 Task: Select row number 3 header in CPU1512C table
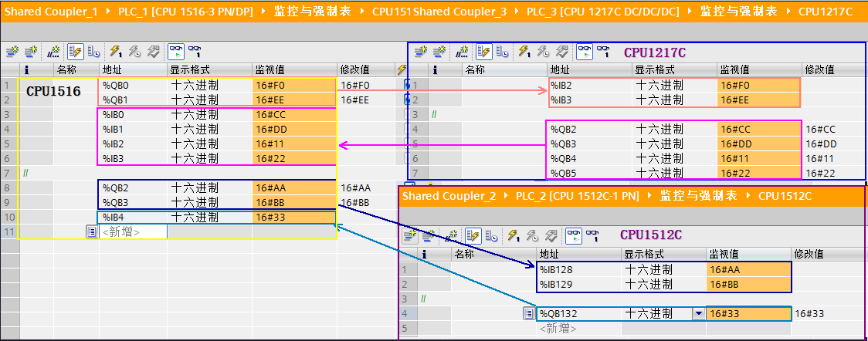pyautogui.click(x=408, y=299)
